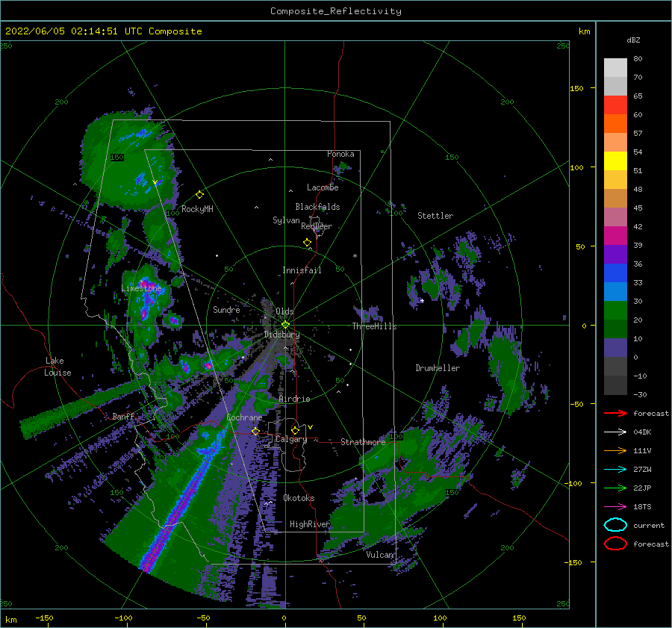Select the orange 111V arrow icon
The image size is (672, 628).
[x=615, y=450]
